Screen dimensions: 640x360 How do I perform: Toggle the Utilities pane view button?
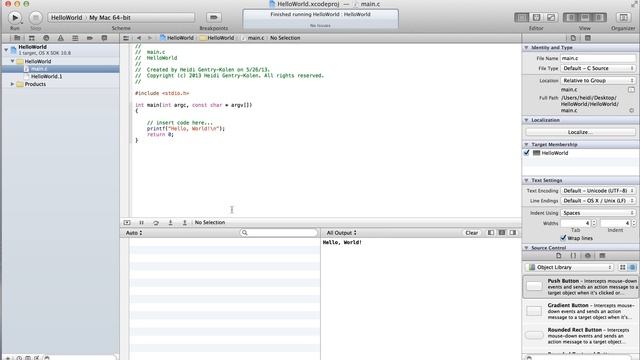pos(599,17)
